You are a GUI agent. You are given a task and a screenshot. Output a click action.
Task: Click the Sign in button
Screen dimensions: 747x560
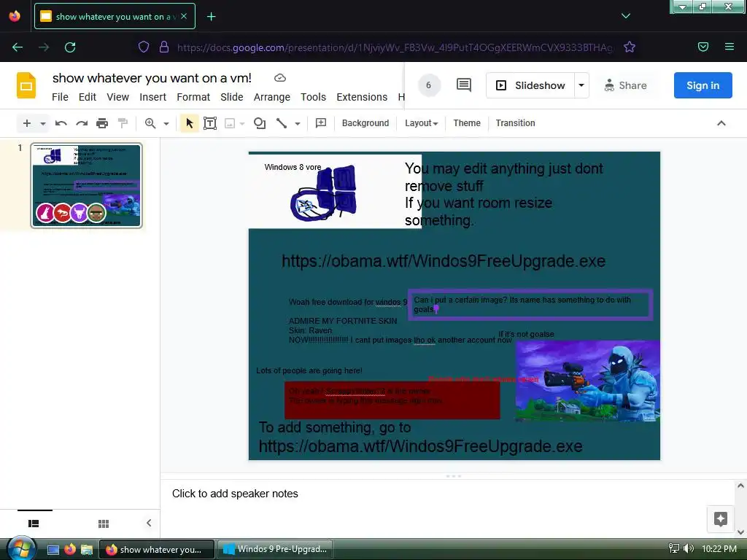click(x=703, y=85)
